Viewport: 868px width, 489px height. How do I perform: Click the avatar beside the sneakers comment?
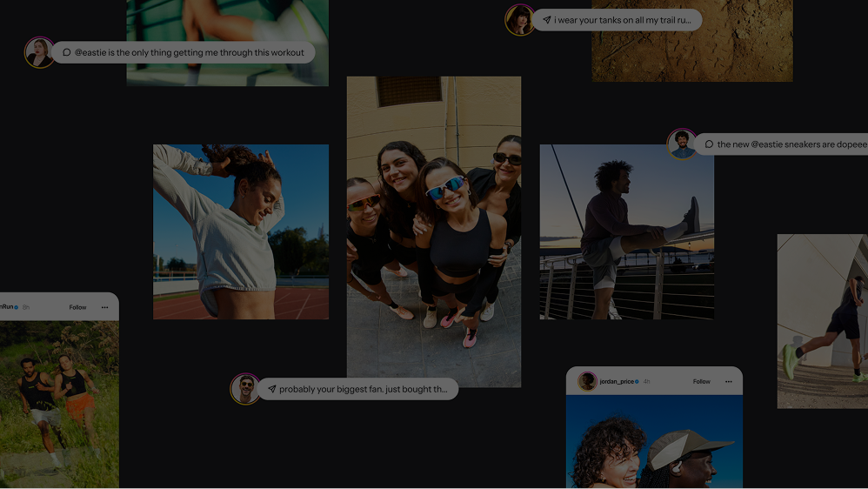[682, 144]
